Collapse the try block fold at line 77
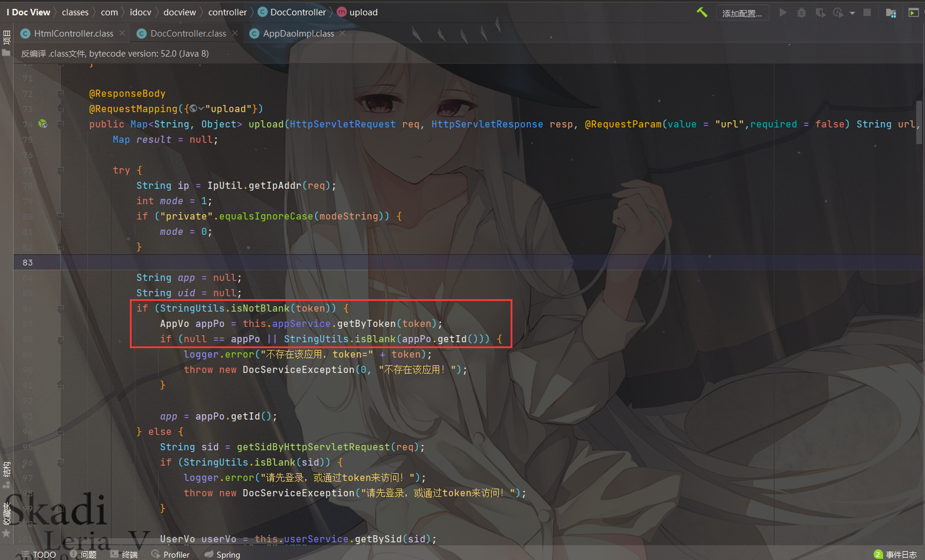This screenshot has height=560, width=925. coord(61,170)
